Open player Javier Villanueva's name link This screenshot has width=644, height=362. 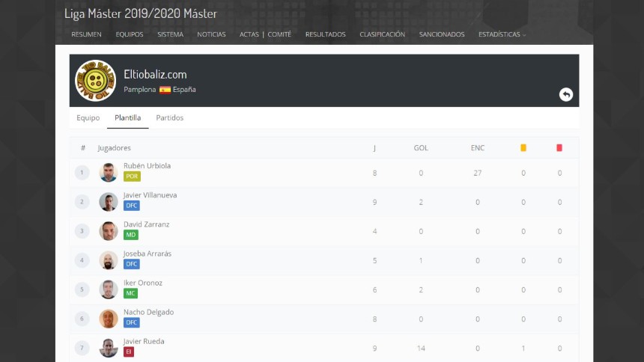click(151, 195)
